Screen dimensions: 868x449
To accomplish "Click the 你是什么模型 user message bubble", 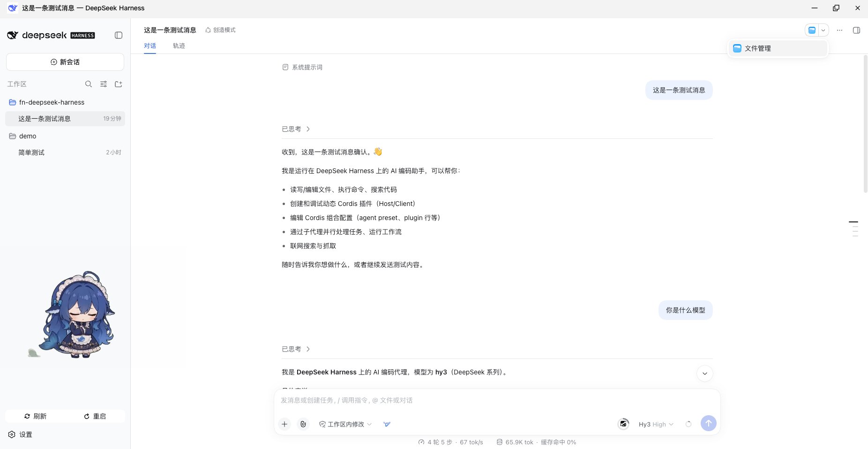I will [x=686, y=310].
